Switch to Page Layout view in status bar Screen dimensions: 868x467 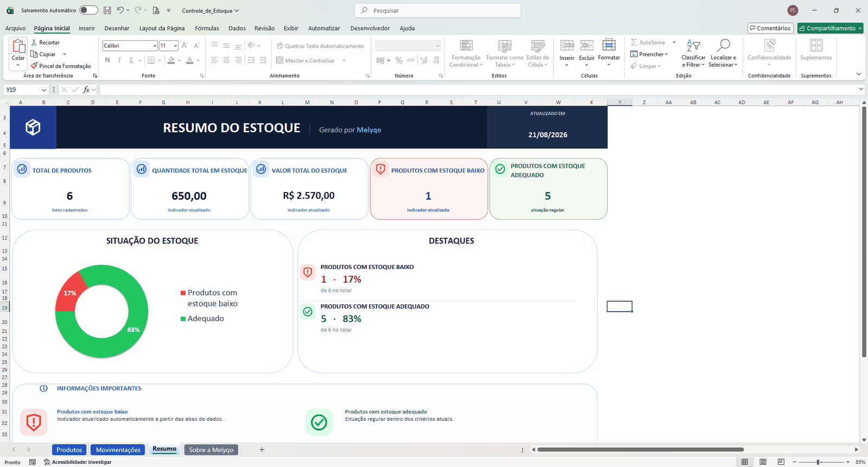(x=763, y=462)
